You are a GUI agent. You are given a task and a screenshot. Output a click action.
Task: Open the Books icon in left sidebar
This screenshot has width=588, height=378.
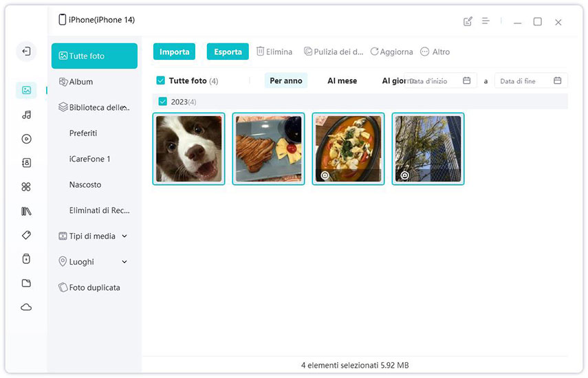coord(26,211)
